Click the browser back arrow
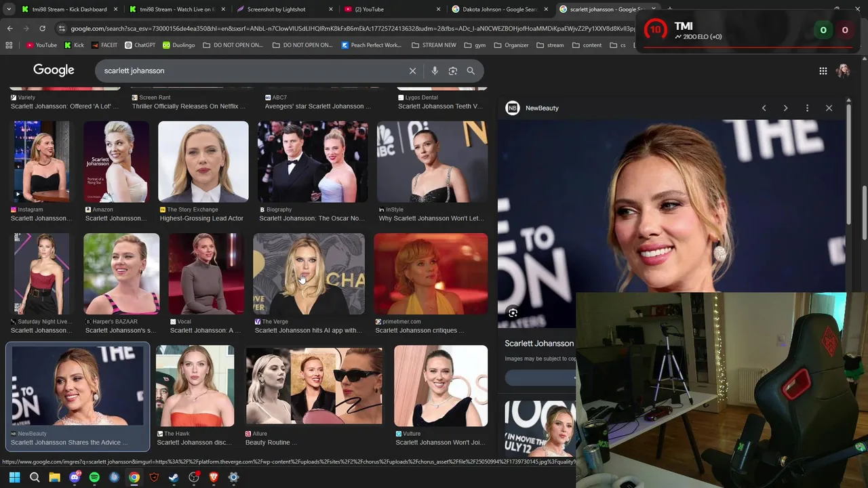Image resolution: width=868 pixels, height=488 pixels. [9, 28]
